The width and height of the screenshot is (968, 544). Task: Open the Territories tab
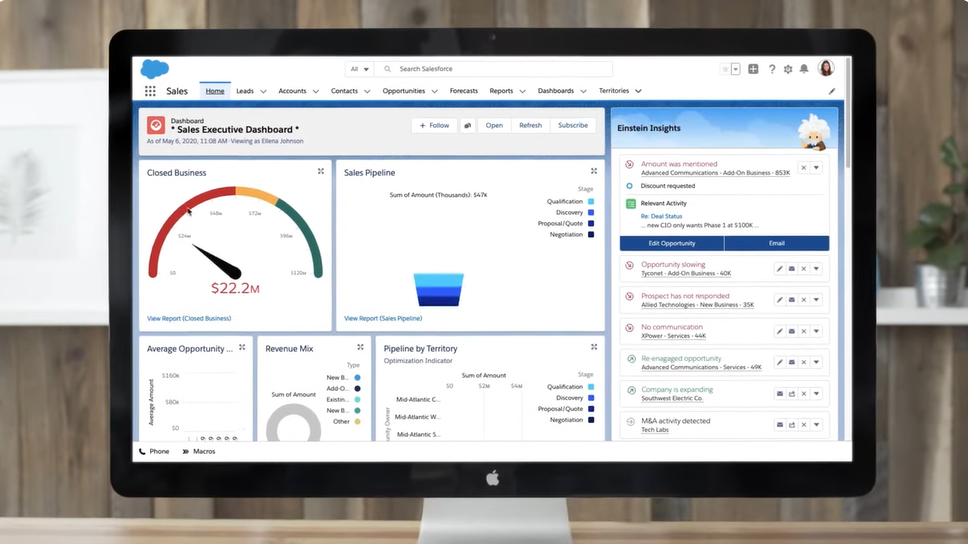coord(614,91)
